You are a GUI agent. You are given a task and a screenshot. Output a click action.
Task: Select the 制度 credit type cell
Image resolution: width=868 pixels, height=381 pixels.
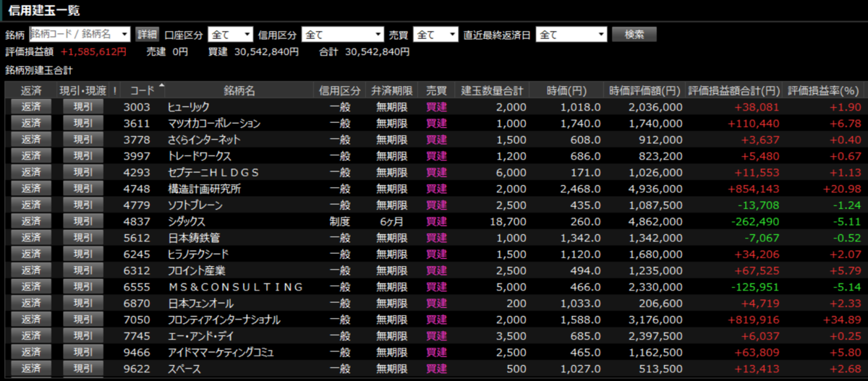[340, 221]
